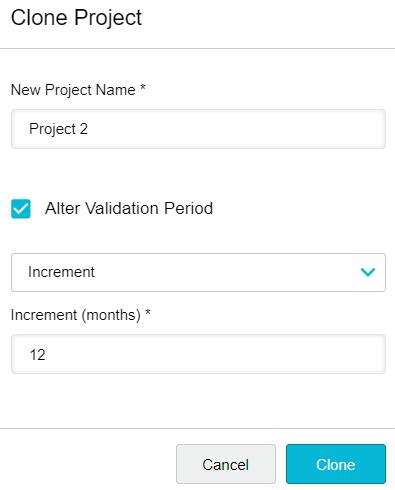Focus the New Project Name field

click(x=198, y=129)
